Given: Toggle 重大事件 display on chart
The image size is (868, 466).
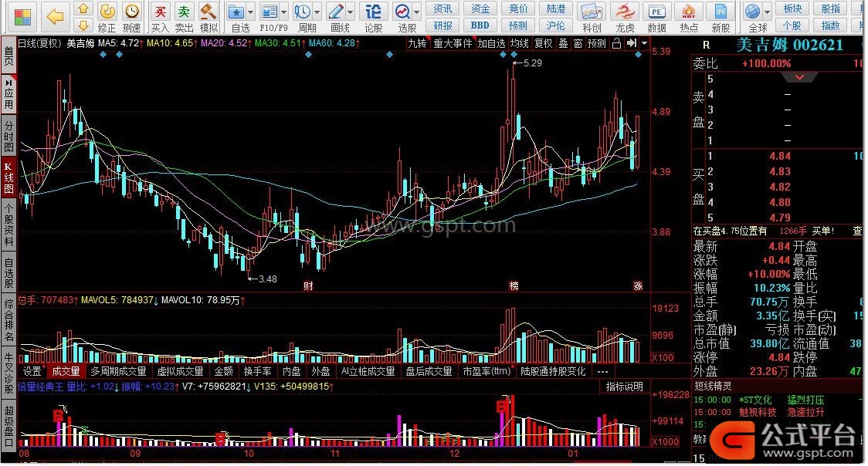Looking at the screenshot, I should point(453,43).
